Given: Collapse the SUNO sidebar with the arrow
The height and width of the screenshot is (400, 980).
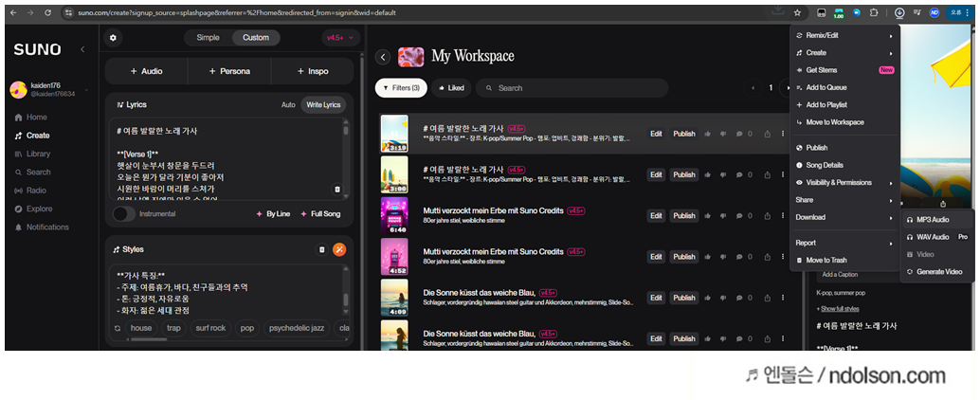Looking at the screenshot, I should click(x=82, y=49).
